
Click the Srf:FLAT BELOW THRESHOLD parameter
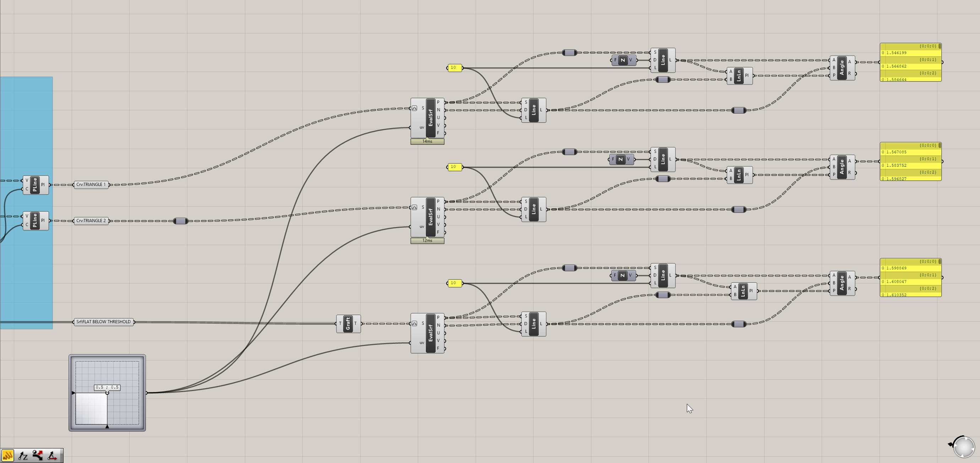103,322
